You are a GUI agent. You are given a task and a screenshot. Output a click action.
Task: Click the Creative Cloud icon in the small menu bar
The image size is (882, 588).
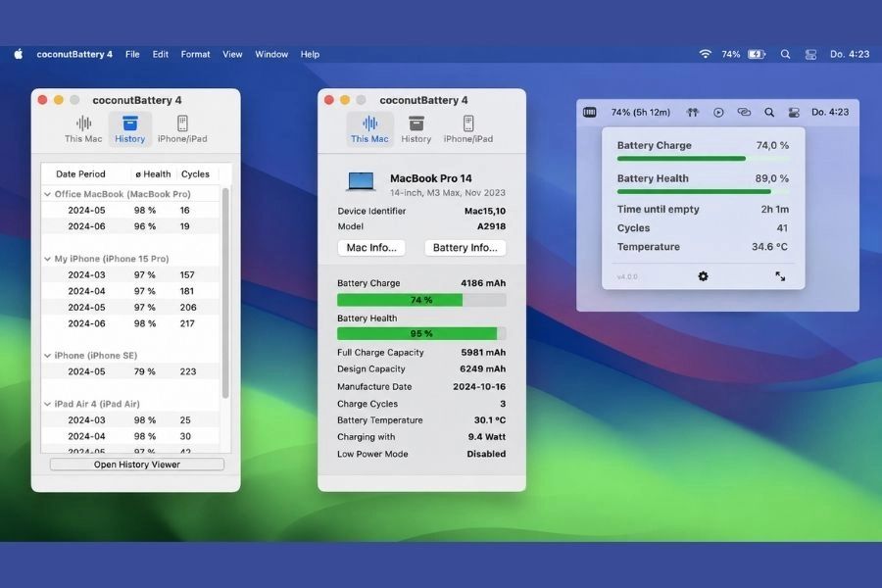[744, 112]
